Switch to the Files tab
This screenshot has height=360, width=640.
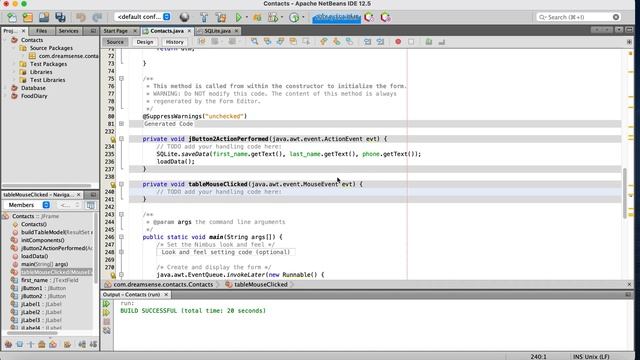coord(41,31)
